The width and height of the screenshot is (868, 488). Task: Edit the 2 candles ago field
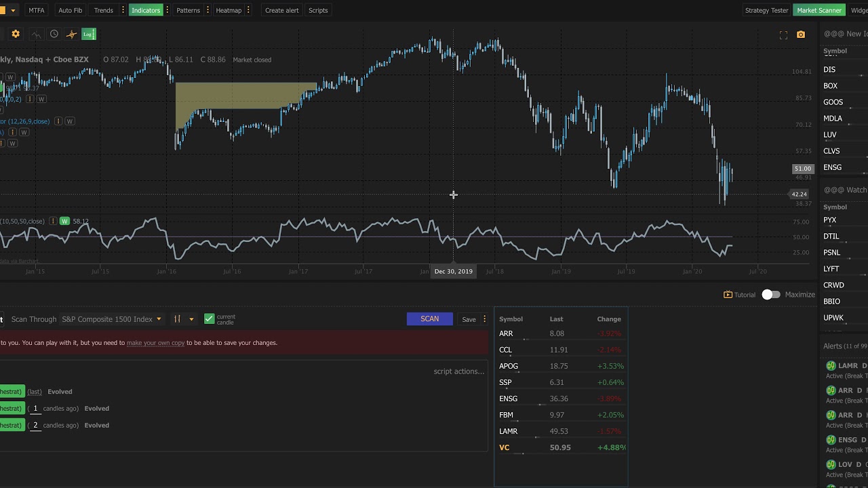pyautogui.click(x=35, y=426)
